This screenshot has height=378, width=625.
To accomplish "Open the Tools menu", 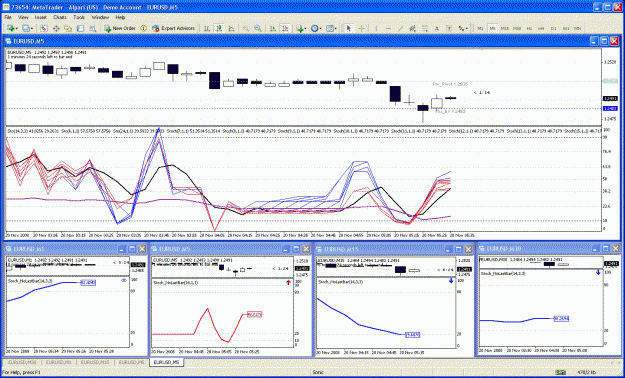I will tap(79, 18).
